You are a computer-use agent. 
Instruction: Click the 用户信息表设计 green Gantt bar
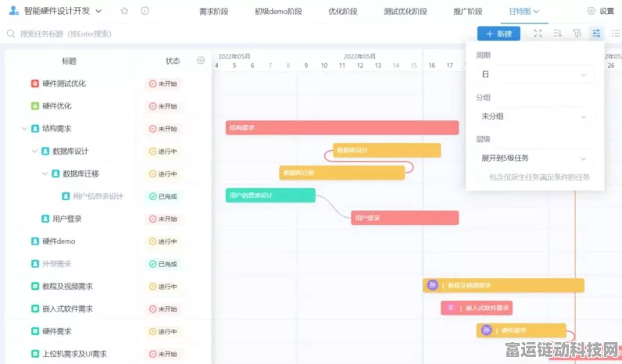[x=270, y=195]
